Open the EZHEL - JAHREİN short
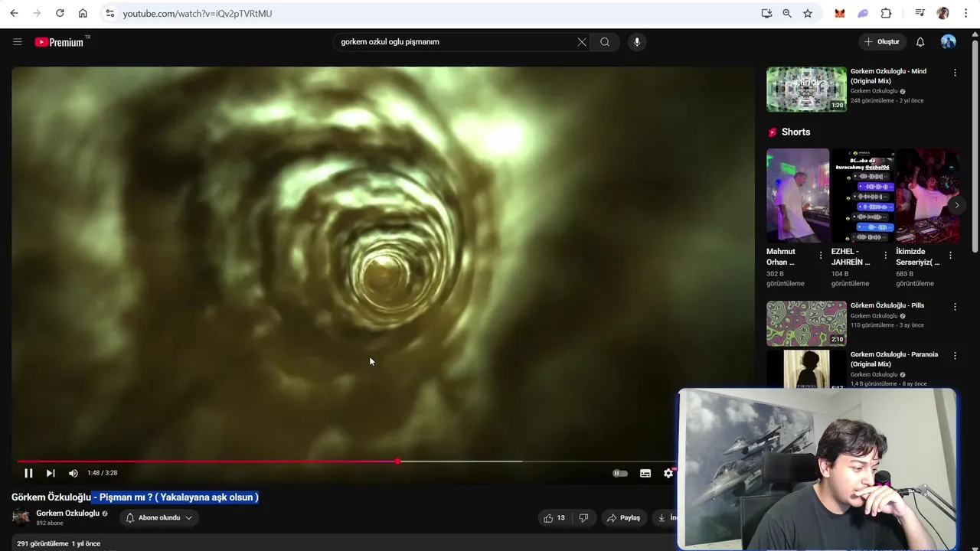The image size is (980, 551). tap(863, 195)
